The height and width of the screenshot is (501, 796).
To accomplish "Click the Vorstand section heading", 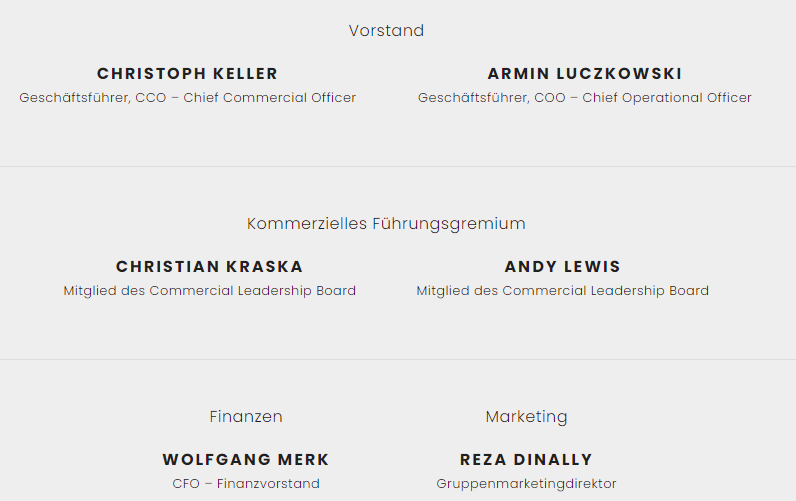I will (x=386, y=31).
